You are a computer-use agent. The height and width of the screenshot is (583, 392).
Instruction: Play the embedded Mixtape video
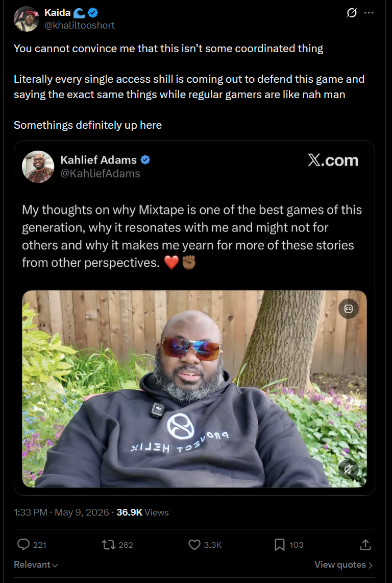click(194, 388)
